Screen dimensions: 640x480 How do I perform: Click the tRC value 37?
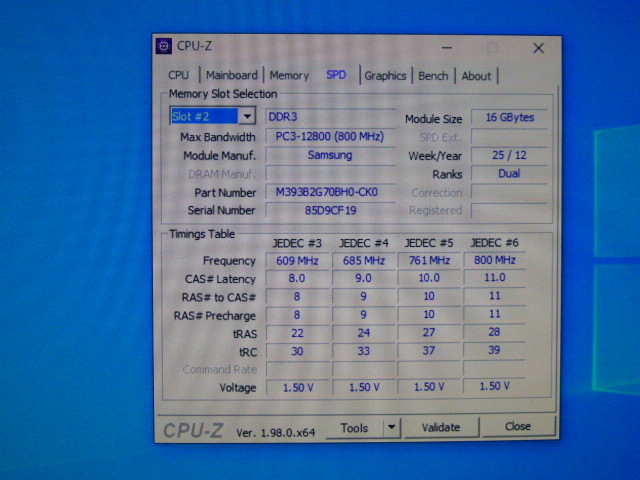click(429, 351)
